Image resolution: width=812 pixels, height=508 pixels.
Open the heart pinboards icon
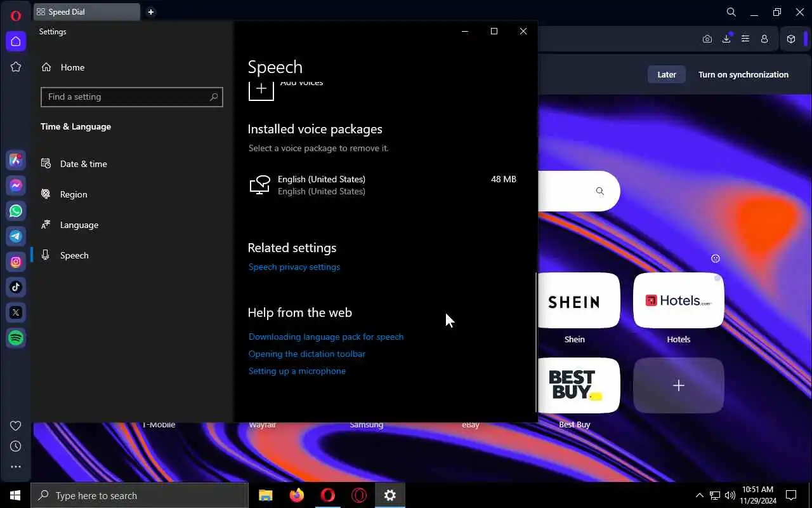point(16,425)
